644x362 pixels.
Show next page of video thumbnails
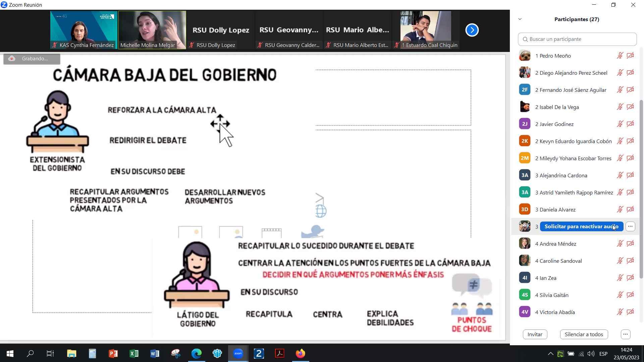[472, 30]
